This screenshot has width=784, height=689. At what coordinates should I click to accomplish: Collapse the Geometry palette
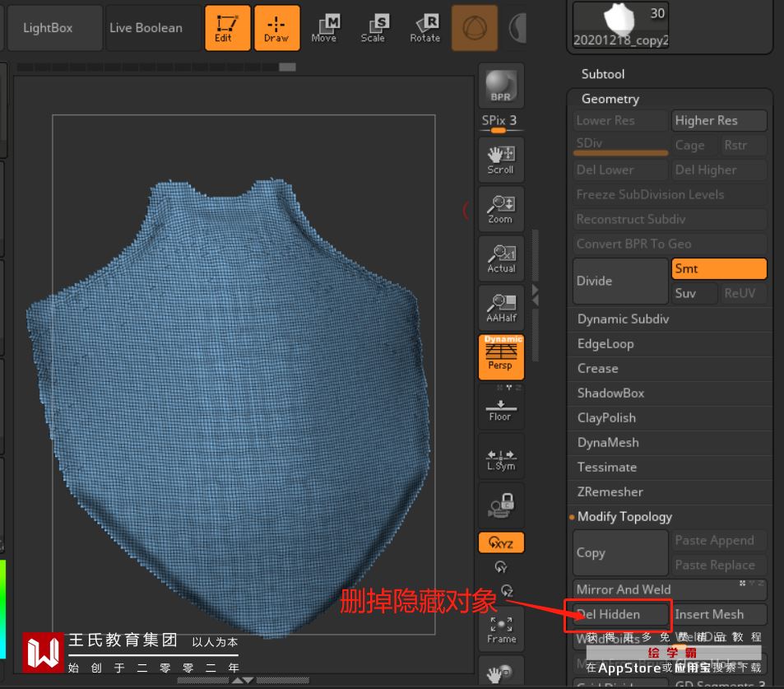tap(610, 99)
